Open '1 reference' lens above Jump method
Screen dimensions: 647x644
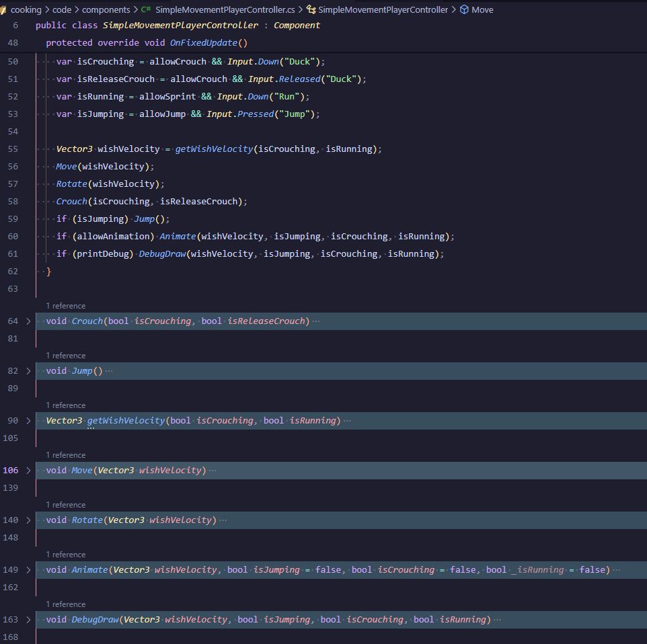66,356
